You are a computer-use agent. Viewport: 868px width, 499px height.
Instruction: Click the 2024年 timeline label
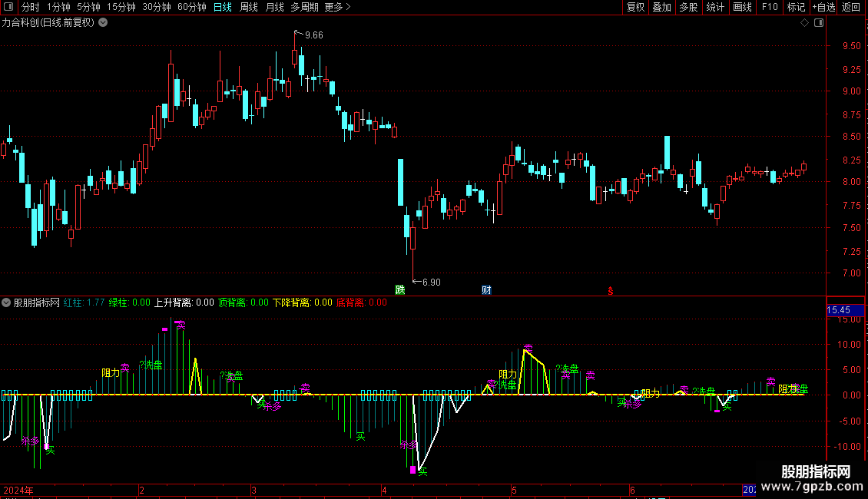tap(18, 490)
